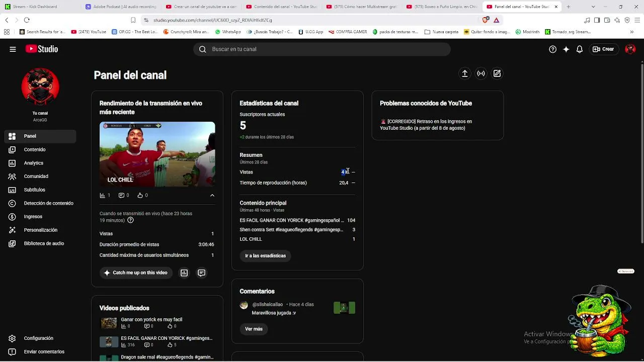Select Panel in the sidebar

click(40, 136)
